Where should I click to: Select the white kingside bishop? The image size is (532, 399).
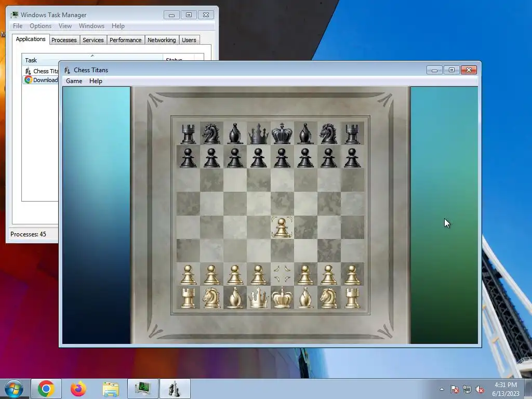305,298
